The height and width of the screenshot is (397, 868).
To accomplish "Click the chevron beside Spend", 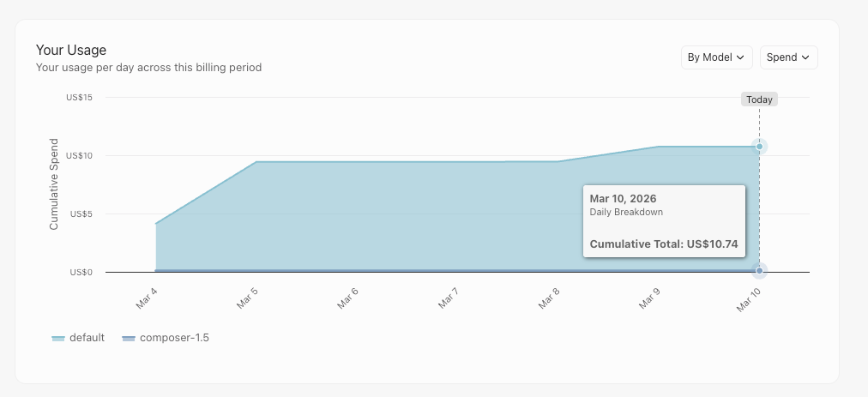I will tap(805, 57).
